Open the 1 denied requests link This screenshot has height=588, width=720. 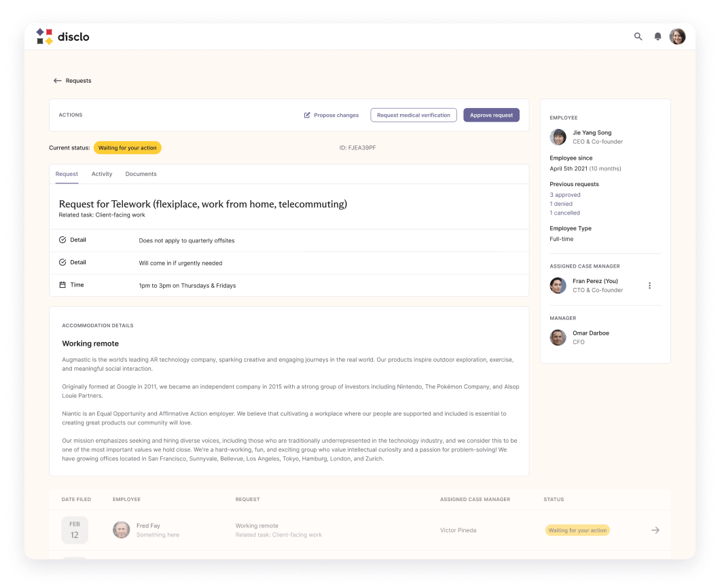click(561, 204)
